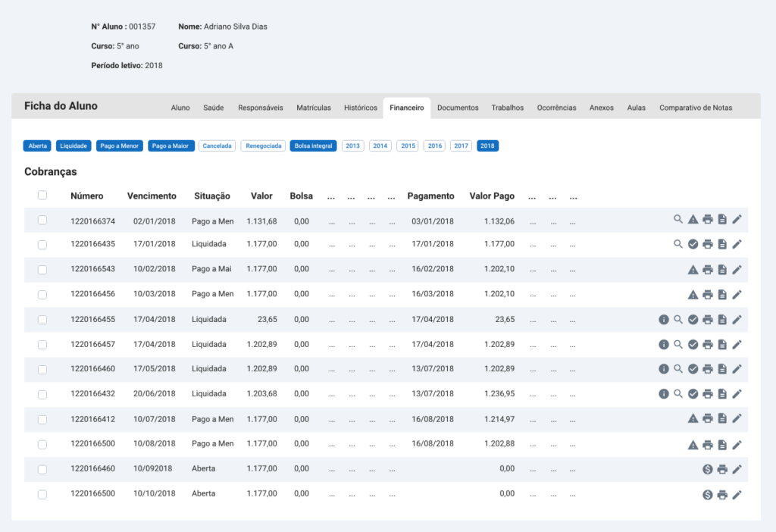Click the warning icon in row 1220166412
This screenshot has width=776, height=532.
(x=693, y=418)
